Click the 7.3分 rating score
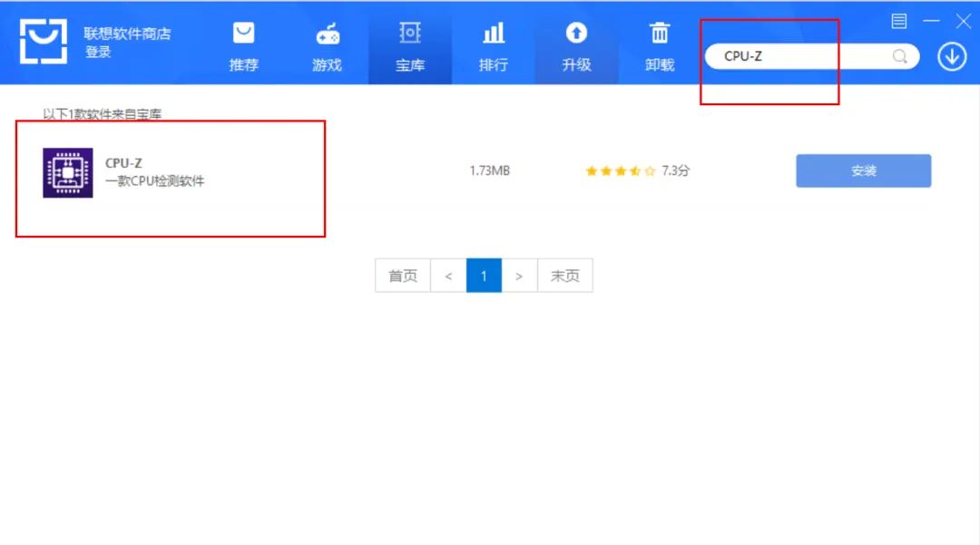 click(x=676, y=170)
